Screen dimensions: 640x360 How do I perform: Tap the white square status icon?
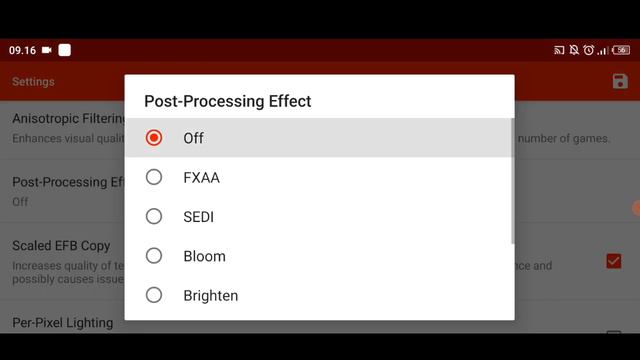tap(64, 50)
